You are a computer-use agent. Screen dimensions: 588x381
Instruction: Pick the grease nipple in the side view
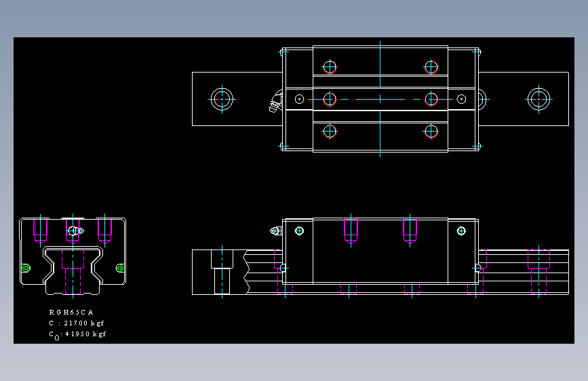point(275,231)
